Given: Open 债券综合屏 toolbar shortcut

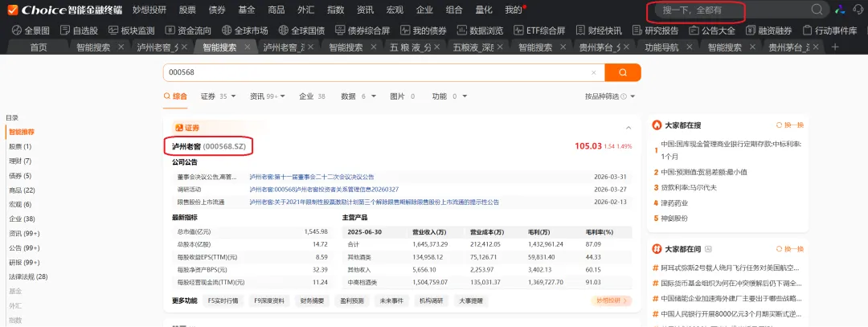Looking at the screenshot, I should tap(362, 31).
